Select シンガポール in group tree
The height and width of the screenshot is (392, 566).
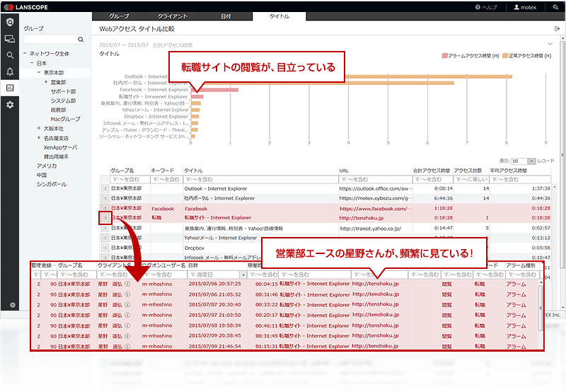point(52,184)
